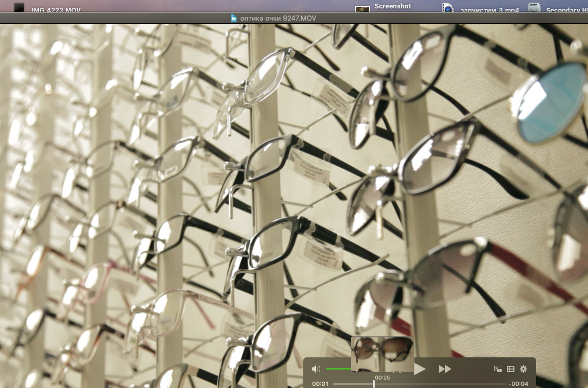Click the fast-forward button
This screenshot has height=388, width=588.
pyautogui.click(x=445, y=369)
